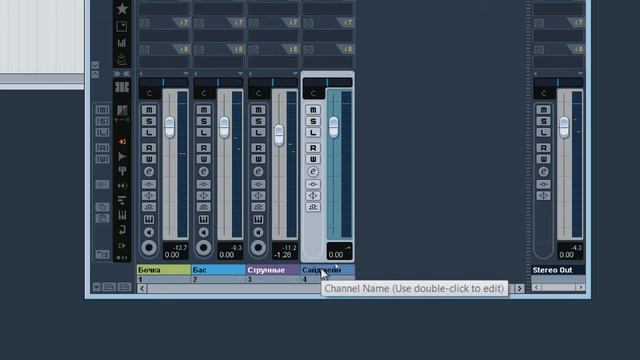Open the bottom-left mixer dropdown arrow

[x=96, y=287]
